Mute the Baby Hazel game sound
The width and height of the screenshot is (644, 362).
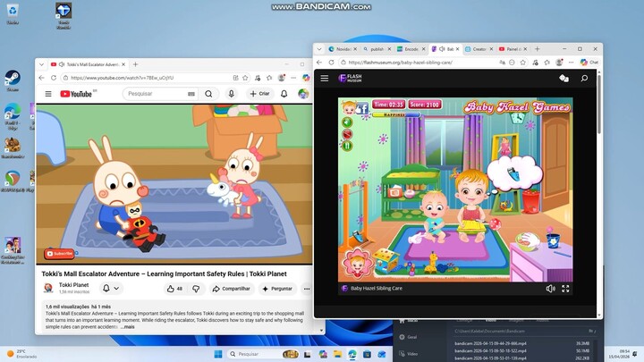[550, 289]
